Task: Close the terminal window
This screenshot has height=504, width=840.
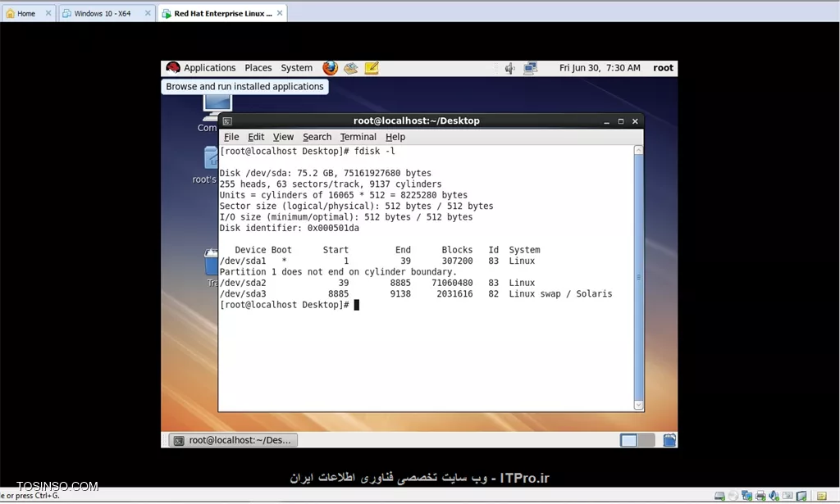Action: coord(636,121)
